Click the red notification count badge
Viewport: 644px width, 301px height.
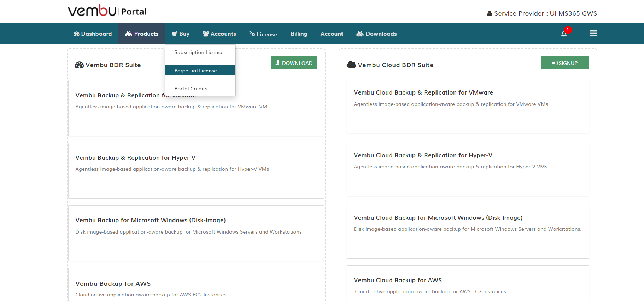click(568, 30)
